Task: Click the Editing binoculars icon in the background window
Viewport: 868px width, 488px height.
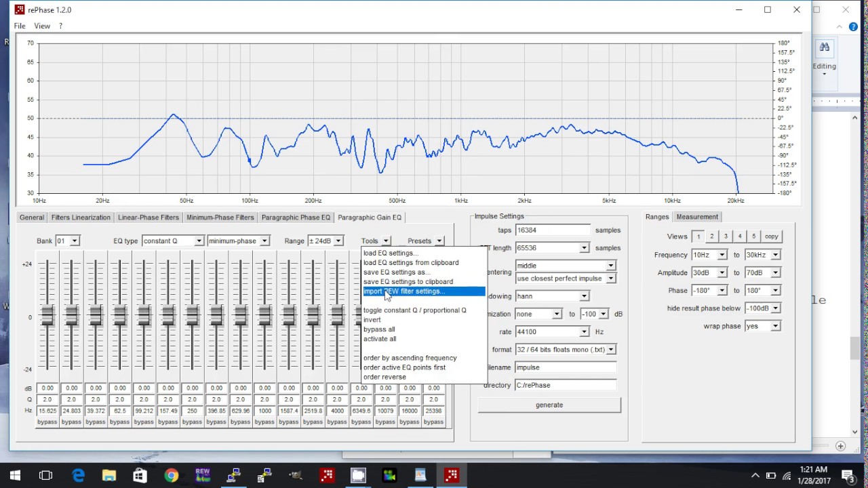Action: [825, 47]
